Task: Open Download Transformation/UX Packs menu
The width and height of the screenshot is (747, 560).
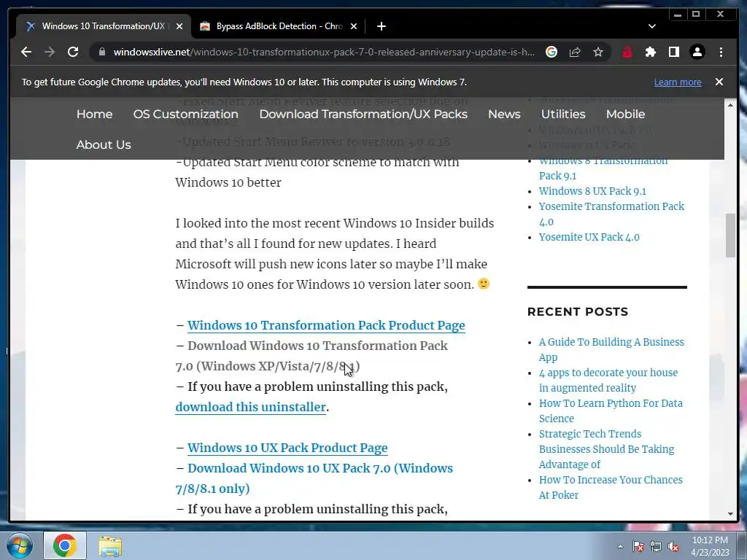Action: (x=363, y=114)
